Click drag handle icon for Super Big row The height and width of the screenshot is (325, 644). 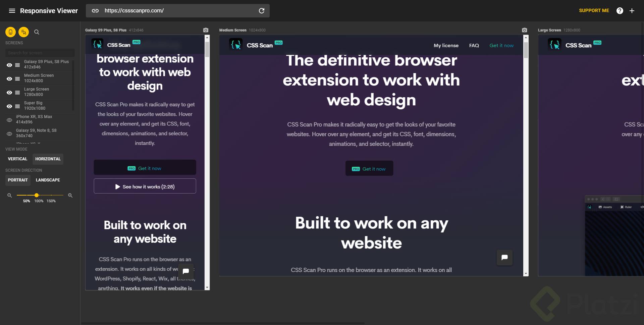(17, 106)
